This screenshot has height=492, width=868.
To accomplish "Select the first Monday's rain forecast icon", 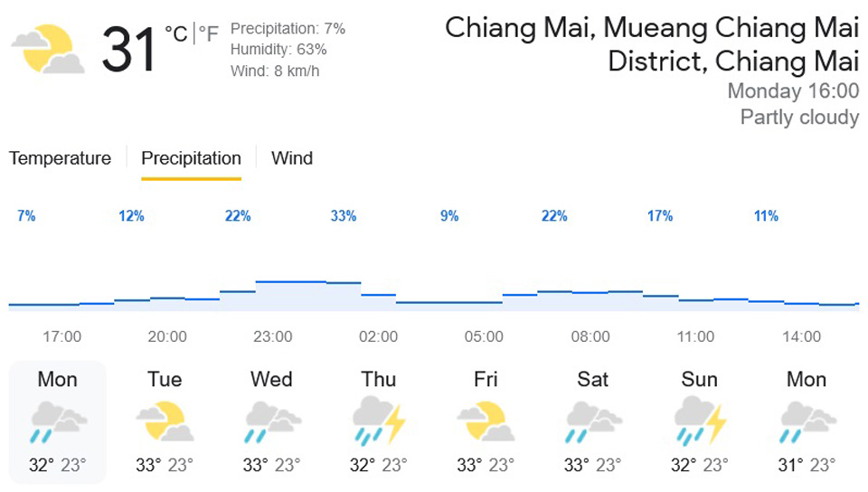I will click(x=58, y=422).
